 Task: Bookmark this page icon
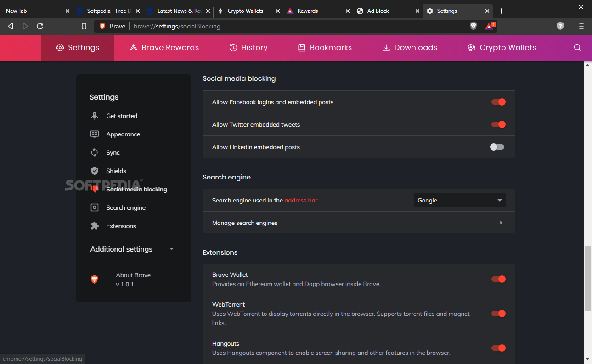84,26
